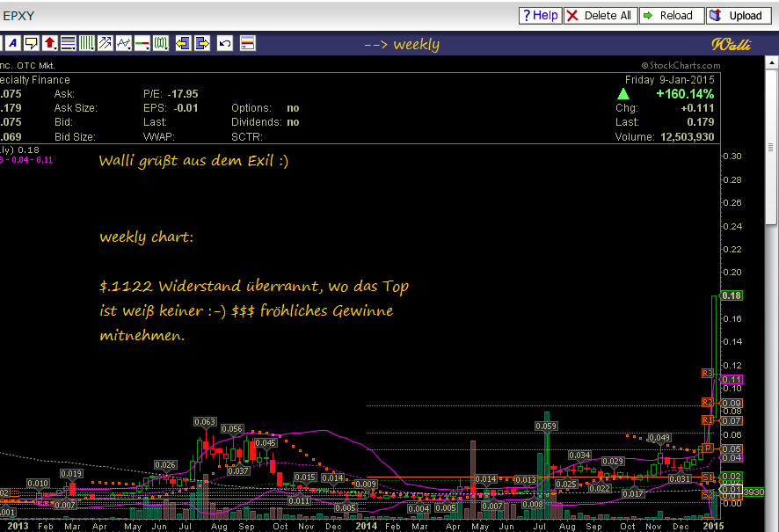Click the 0.045 price label on chart
The height and width of the screenshot is (532, 779).
click(x=266, y=442)
